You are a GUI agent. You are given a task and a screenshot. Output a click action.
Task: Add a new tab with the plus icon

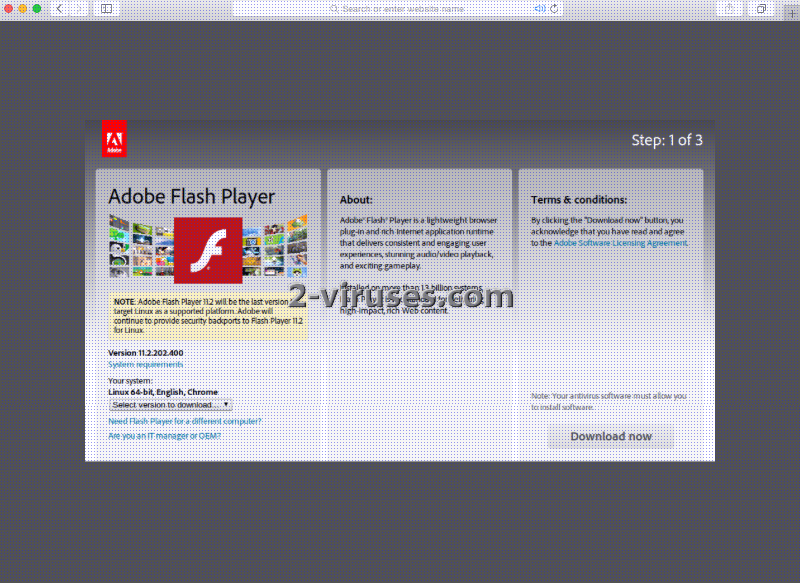click(792, 14)
